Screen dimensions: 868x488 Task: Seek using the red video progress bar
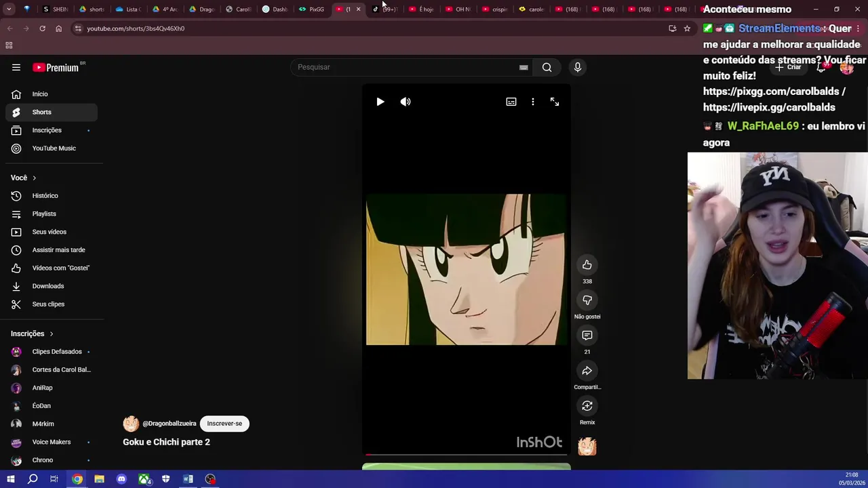tap(466, 454)
